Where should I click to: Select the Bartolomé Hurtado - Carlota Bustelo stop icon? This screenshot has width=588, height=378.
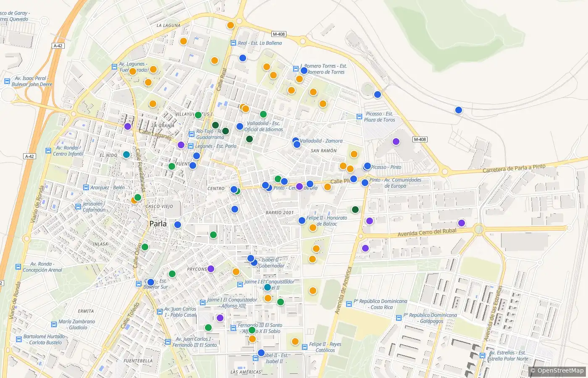(x=18, y=339)
